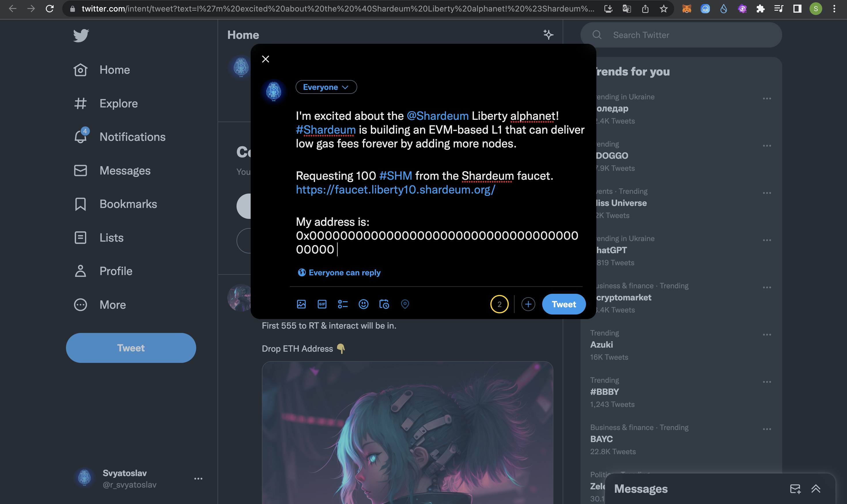Click the browser address bar URL
This screenshot has height=504, width=847.
[338, 9]
